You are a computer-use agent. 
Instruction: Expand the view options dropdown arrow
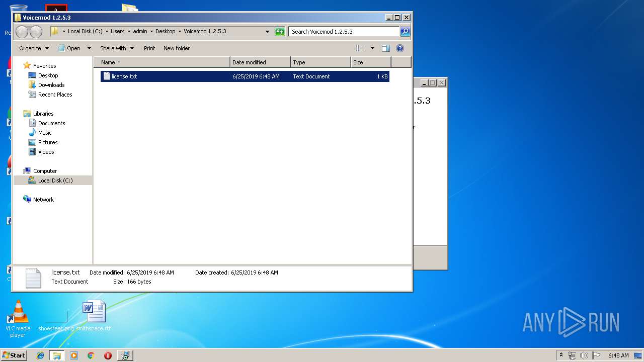pos(372,48)
